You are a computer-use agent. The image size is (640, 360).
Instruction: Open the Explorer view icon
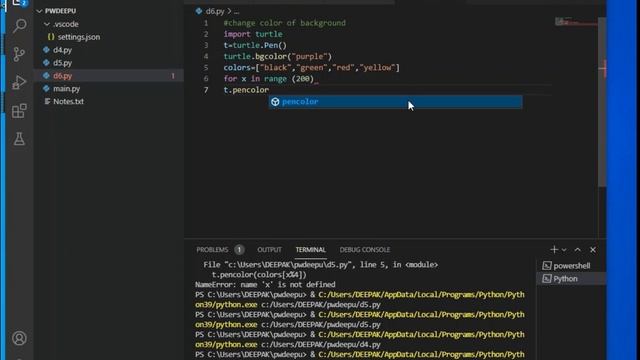(x=19, y=3)
